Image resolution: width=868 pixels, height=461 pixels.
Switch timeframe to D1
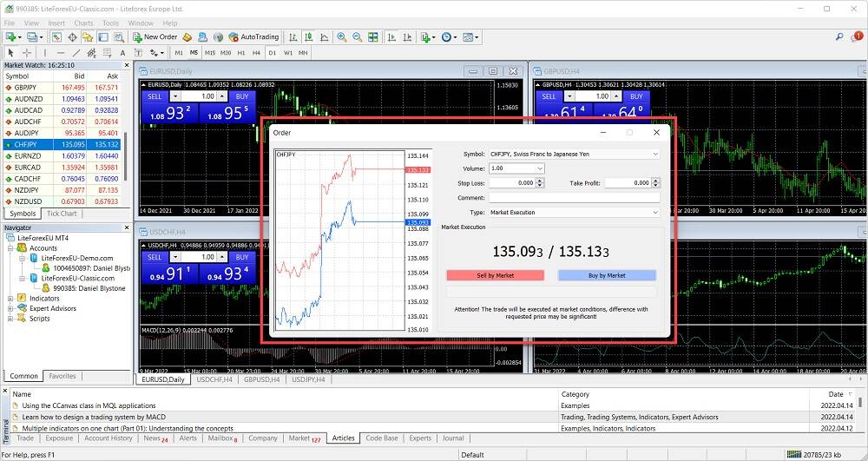click(273, 53)
